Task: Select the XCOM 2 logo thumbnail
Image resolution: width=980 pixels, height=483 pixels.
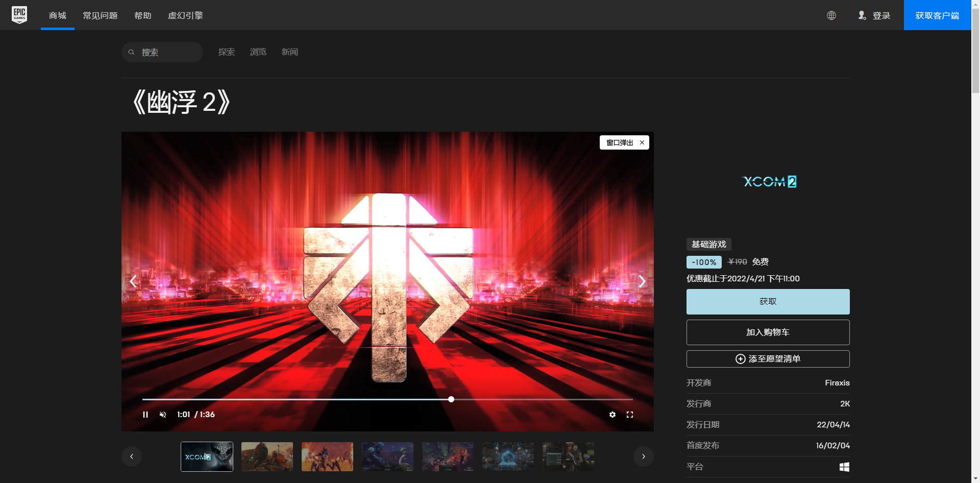Action: click(x=206, y=456)
